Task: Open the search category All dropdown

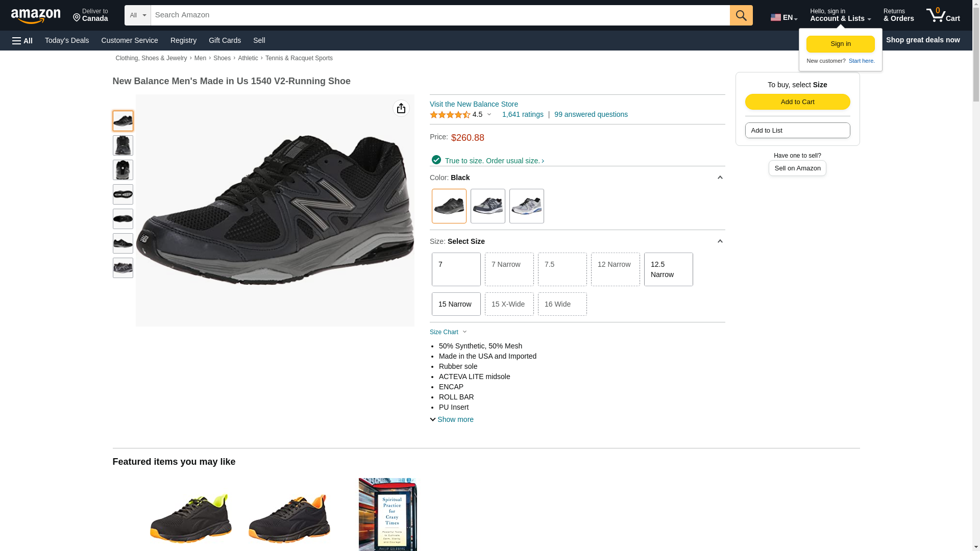Action: pyautogui.click(x=137, y=15)
